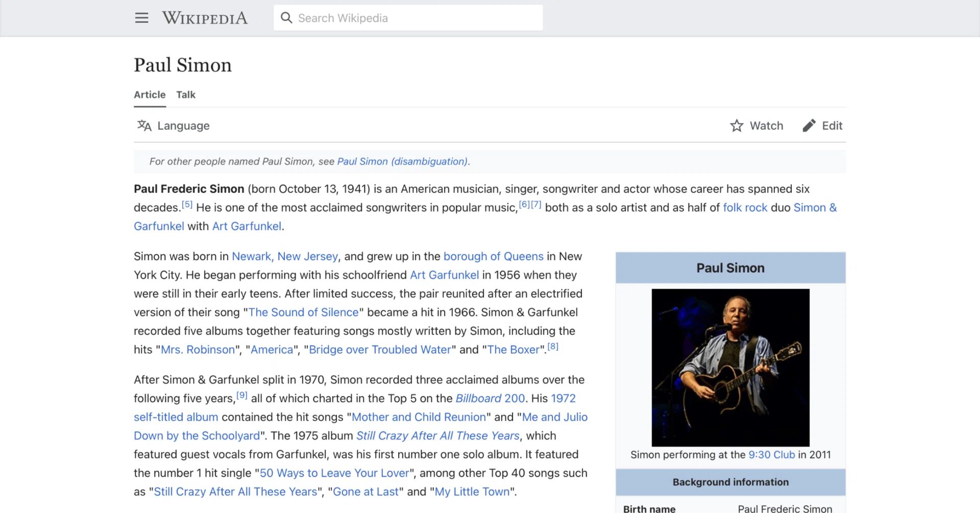This screenshot has width=980, height=513.
Task: Follow the folk rock link
Action: pyautogui.click(x=745, y=208)
